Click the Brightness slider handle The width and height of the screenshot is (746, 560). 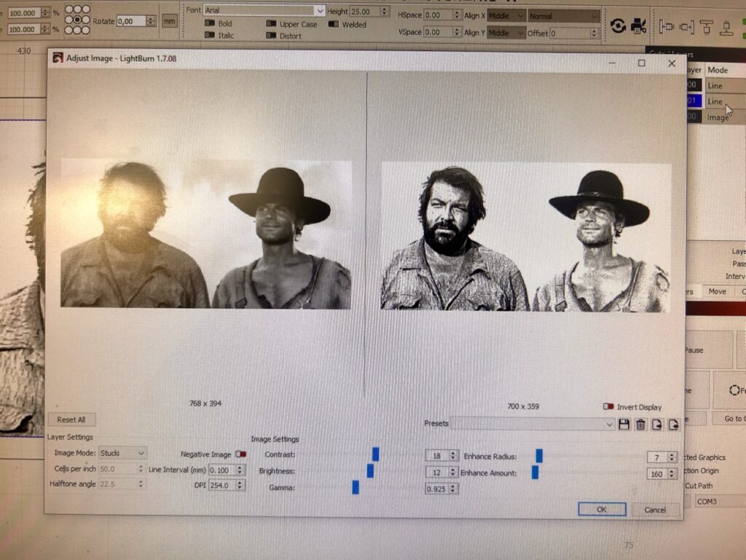370,471
